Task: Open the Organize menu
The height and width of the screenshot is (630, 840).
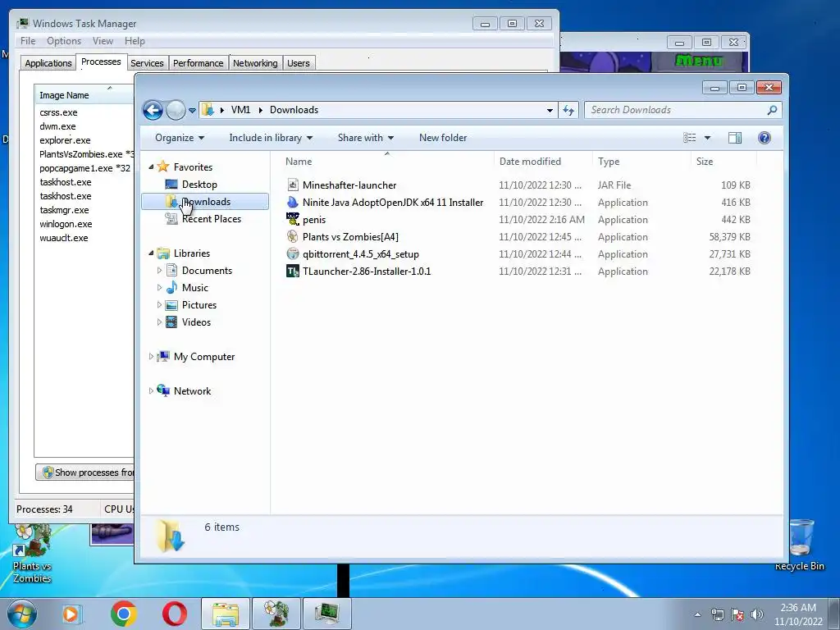Action: pos(180,138)
